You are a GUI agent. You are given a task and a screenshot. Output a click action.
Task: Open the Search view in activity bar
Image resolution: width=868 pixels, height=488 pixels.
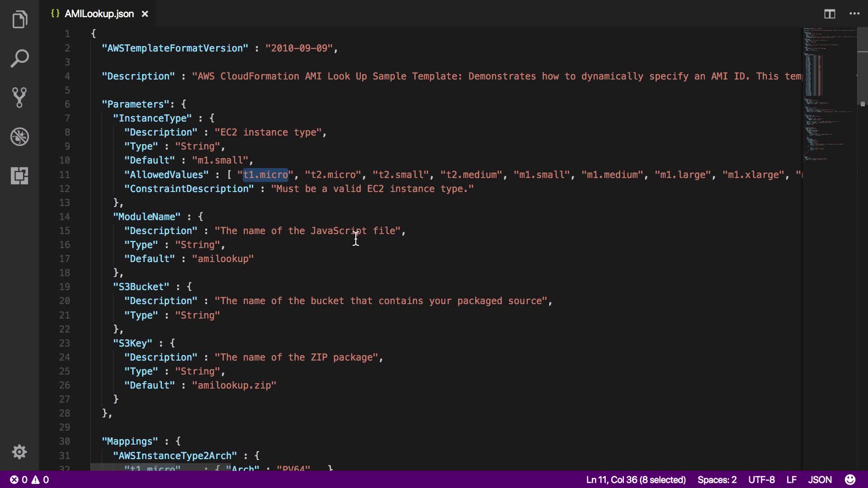click(19, 59)
